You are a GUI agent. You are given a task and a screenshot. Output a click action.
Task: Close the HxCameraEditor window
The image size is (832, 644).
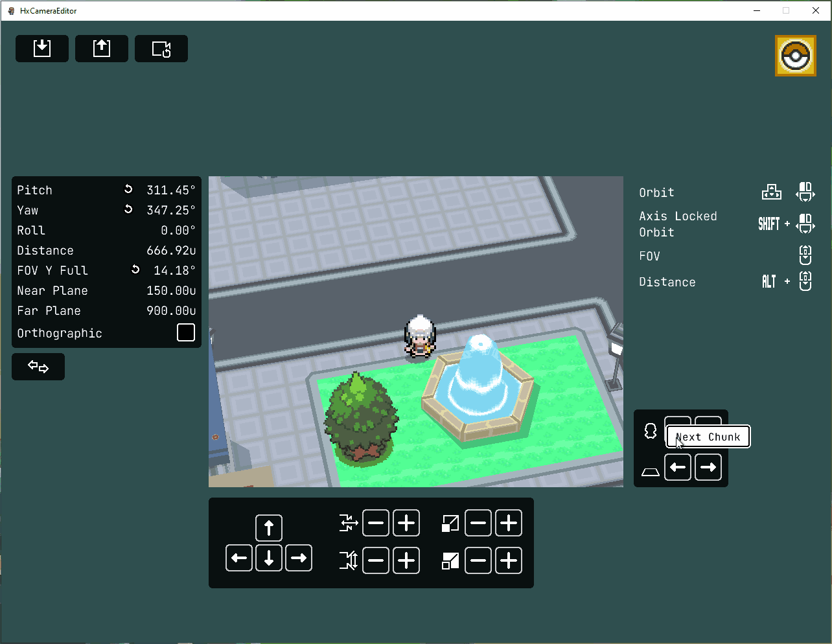tap(816, 10)
